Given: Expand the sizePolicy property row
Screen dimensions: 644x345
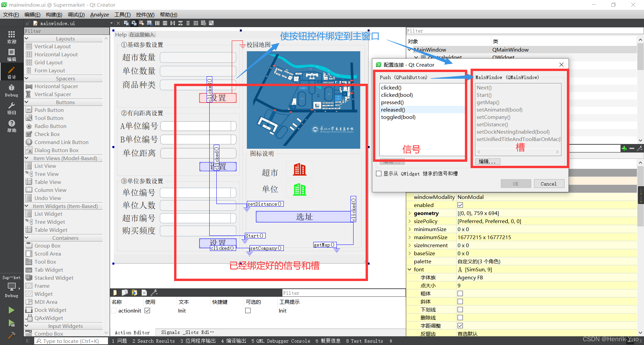Looking at the screenshot, I should 410,221.
